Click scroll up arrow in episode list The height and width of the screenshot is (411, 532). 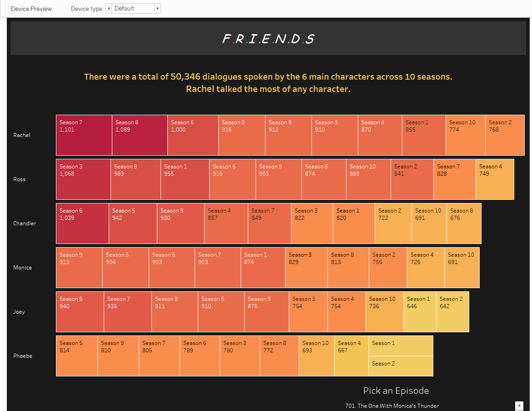pos(519,405)
